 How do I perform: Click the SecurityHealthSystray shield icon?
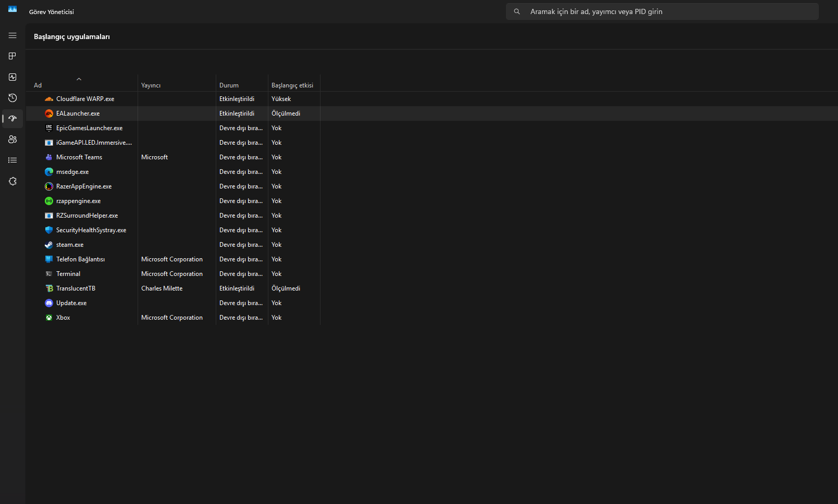(49, 230)
